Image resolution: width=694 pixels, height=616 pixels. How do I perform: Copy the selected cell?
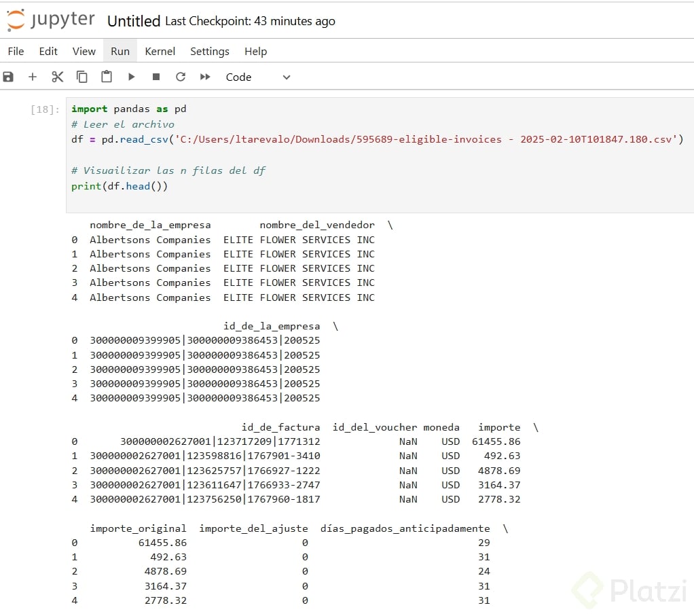coord(82,77)
